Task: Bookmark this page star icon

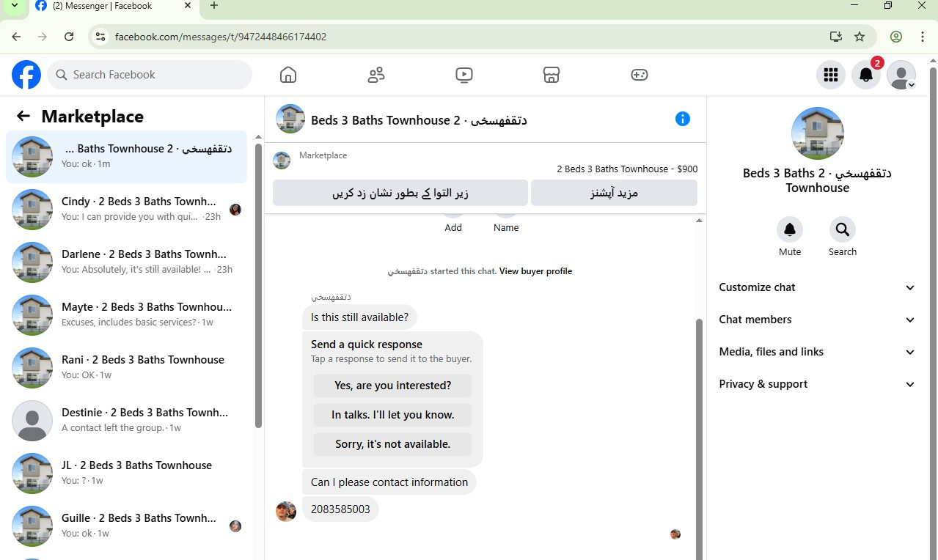Action: [x=860, y=37]
